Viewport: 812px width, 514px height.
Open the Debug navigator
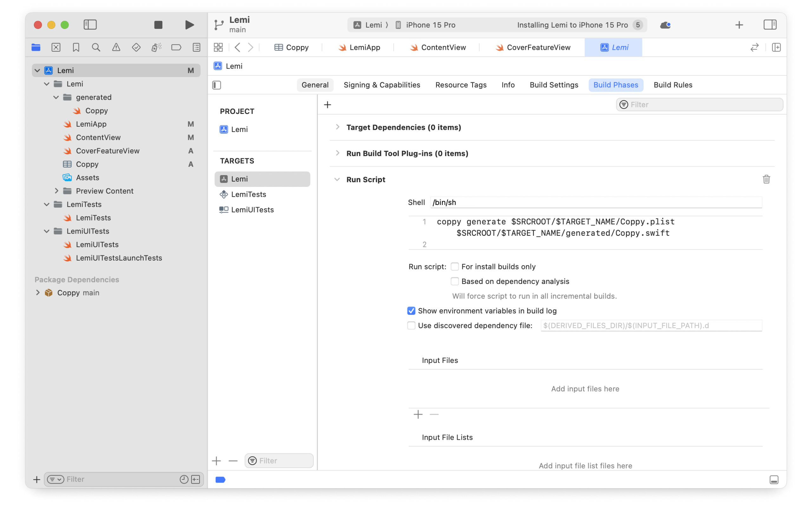[156, 47]
